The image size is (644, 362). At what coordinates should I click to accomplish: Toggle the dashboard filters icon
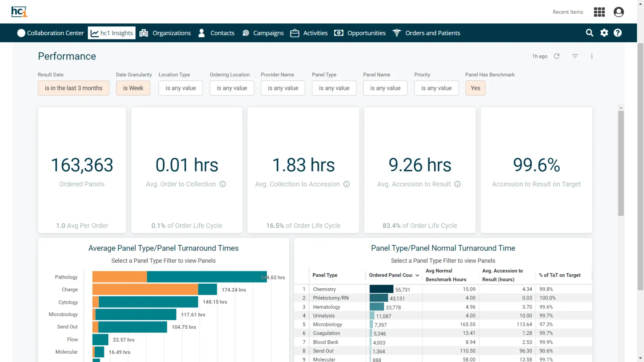coord(575,56)
